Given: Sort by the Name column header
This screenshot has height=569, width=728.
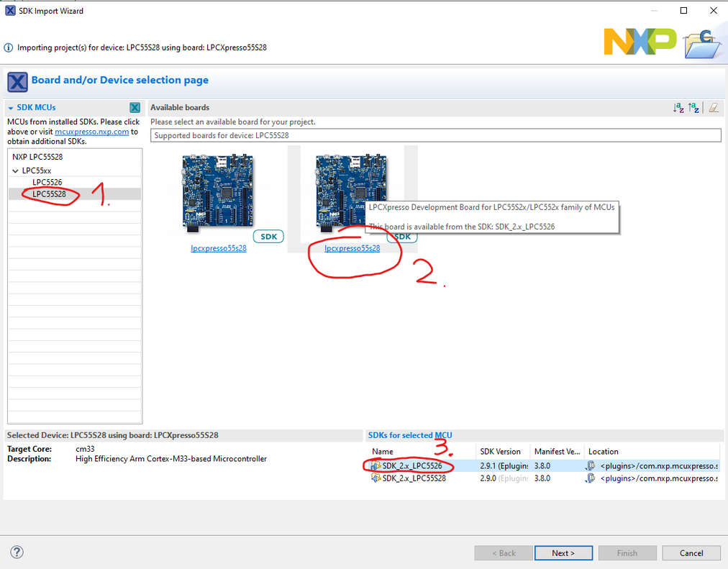Looking at the screenshot, I should click(x=422, y=452).
